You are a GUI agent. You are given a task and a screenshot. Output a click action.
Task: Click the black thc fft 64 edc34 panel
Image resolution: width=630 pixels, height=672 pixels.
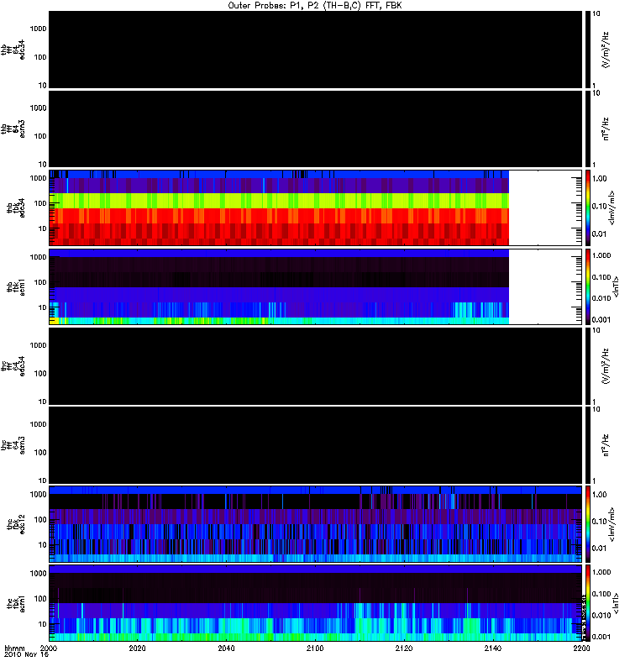click(316, 365)
